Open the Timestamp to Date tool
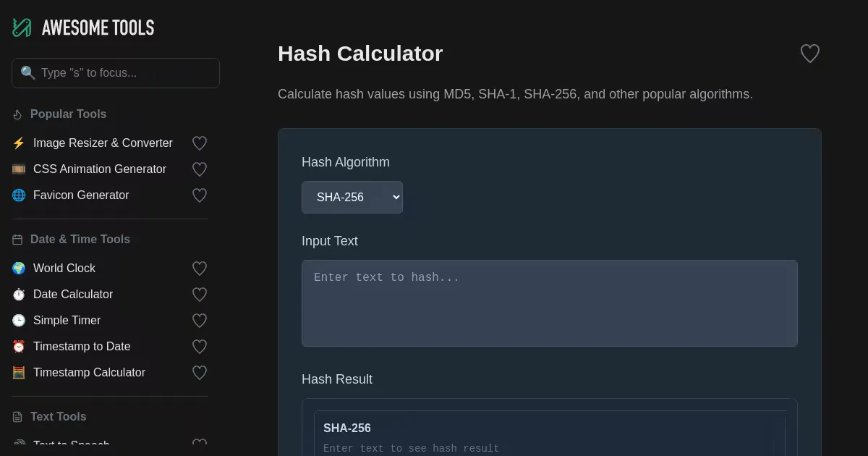The height and width of the screenshot is (456, 868). 82,347
